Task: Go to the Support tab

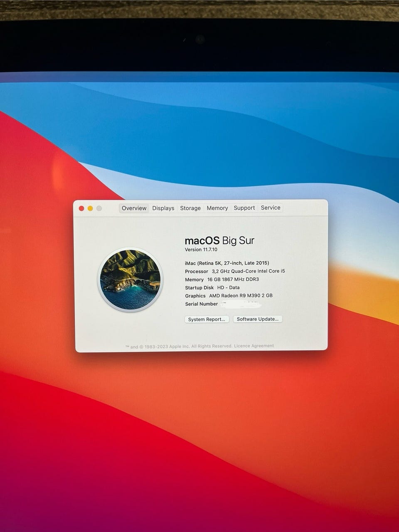Action: pyautogui.click(x=244, y=208)
